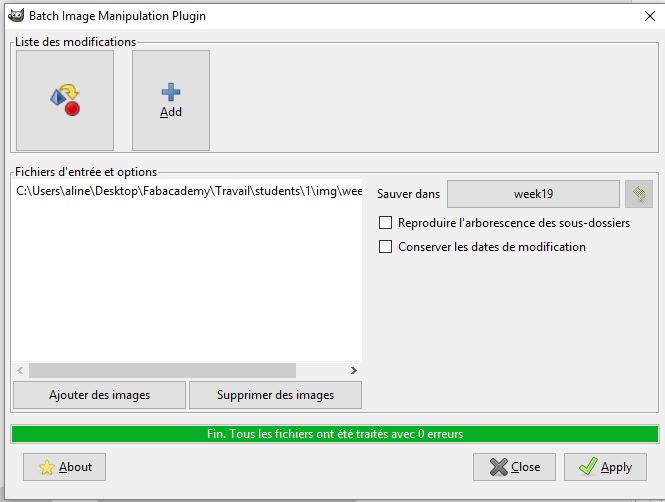The image size is (665, 502).
Task: Click the yellow pencil icon beside week19
Action: [x=639, y=194]
